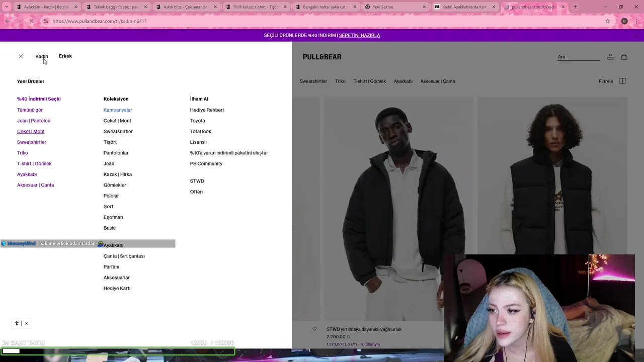
Task: Switch to Kadın category tab
Action: click(41, 56)
